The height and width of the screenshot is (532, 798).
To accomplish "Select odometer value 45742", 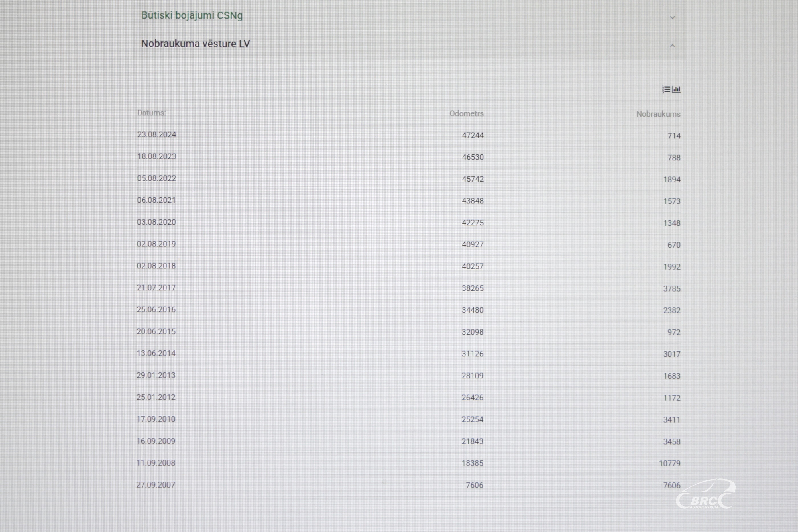I will [x=473, y=179].
